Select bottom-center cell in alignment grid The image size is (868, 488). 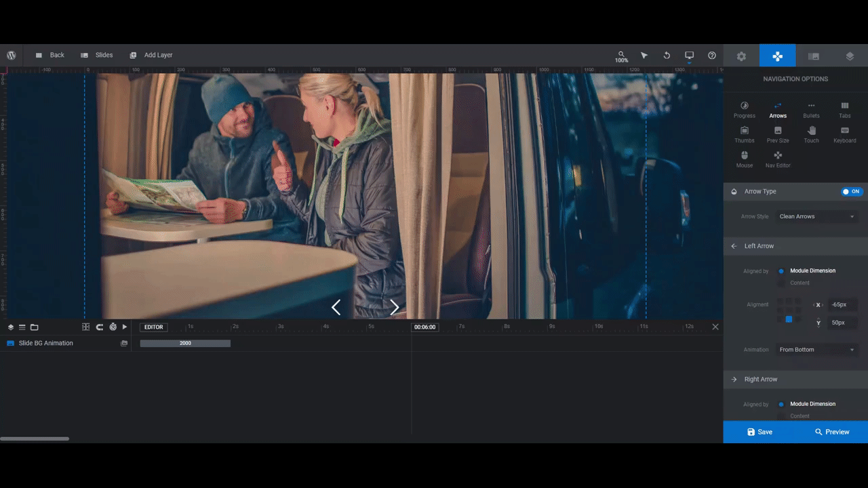[789, 319]
